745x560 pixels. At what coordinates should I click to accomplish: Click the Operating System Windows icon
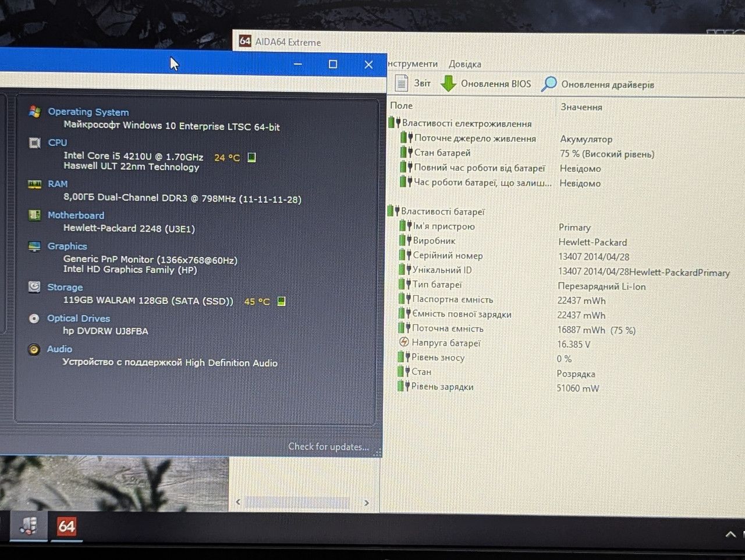(35, 112)
